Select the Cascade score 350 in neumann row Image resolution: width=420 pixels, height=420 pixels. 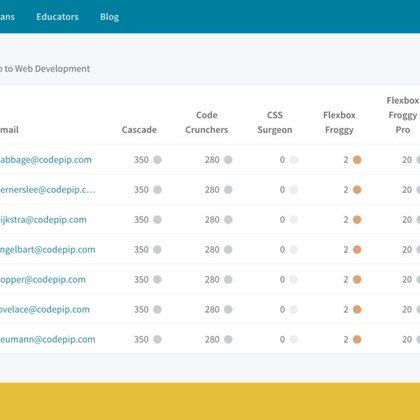tap(141, 339)
